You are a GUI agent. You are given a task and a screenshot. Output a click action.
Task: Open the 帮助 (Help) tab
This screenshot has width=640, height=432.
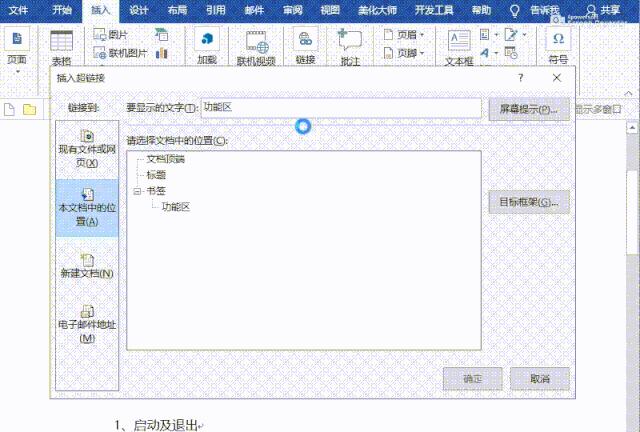click(x=481, y=10)
